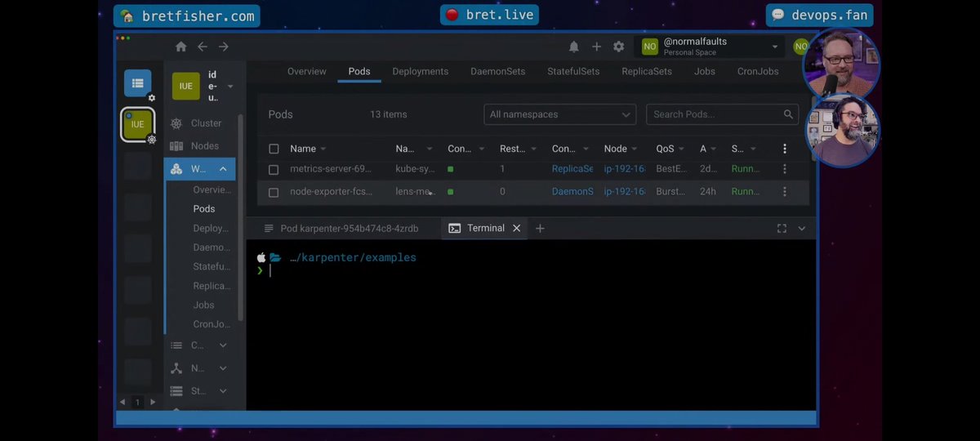The image size is (980, 441).
Task: Open the Pod karpenter-954b474c8-4zrdb dock tab
Action: [x=341, y=229]
